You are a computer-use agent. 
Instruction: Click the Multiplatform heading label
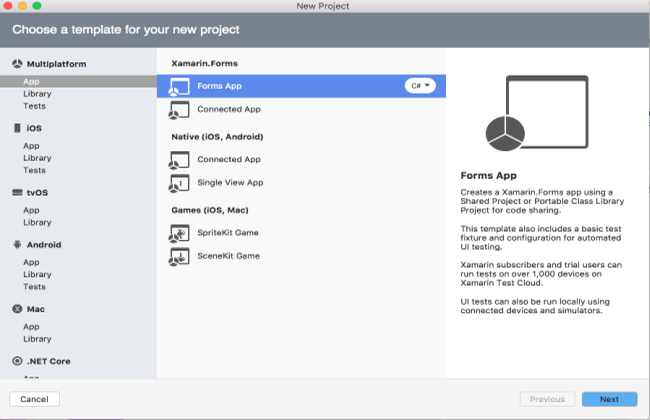[x=57, y=64]
